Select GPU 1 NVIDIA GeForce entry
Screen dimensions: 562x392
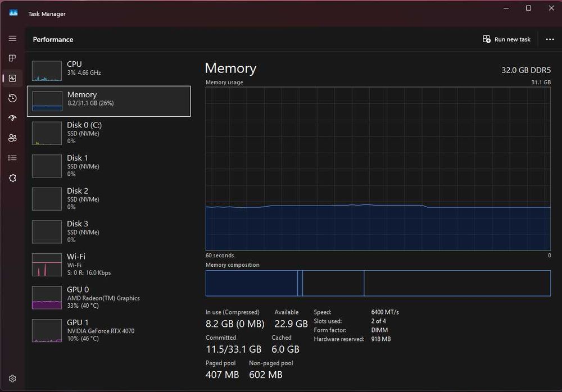pyautogui.click(x=108, y=331)
